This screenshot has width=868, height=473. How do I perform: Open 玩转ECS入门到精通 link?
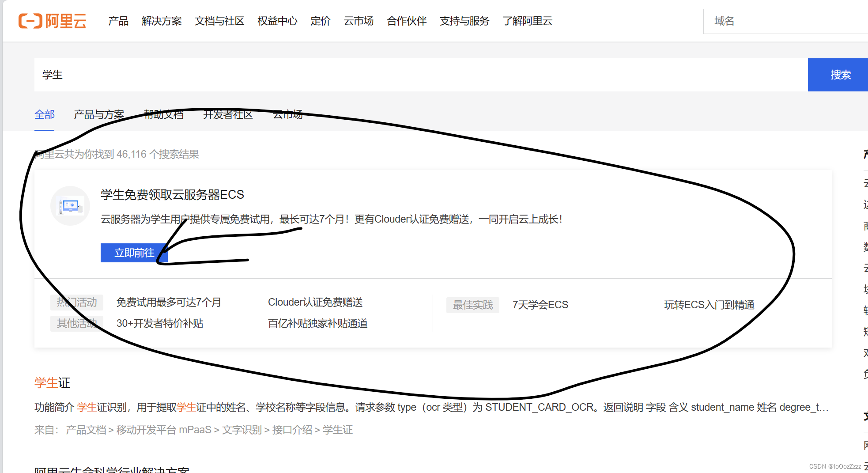pos(709,305)
